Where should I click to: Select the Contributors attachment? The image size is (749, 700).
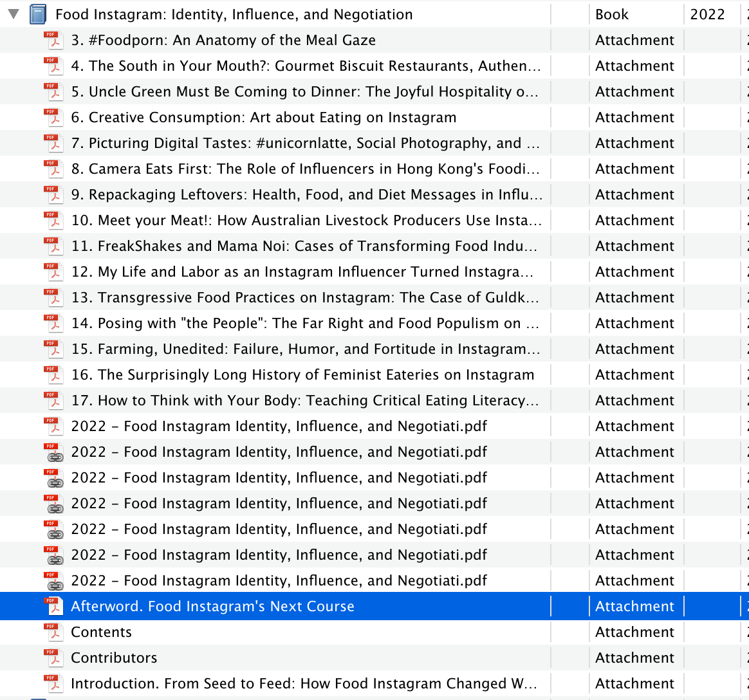114,658
